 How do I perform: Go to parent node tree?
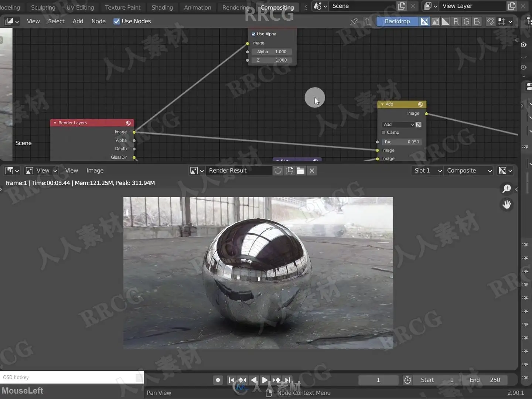pyautogui.click(x=367, y=21)
